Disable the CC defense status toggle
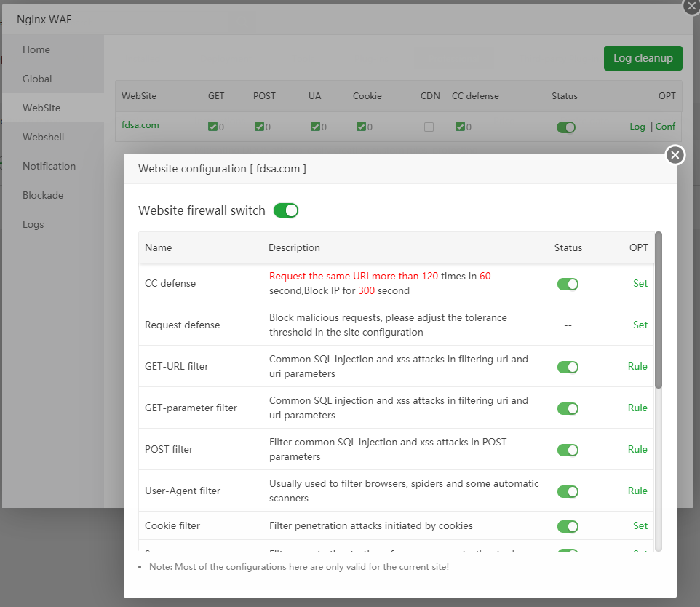The height and width of the screenshot is (607, 700). (x=568, y=284)
